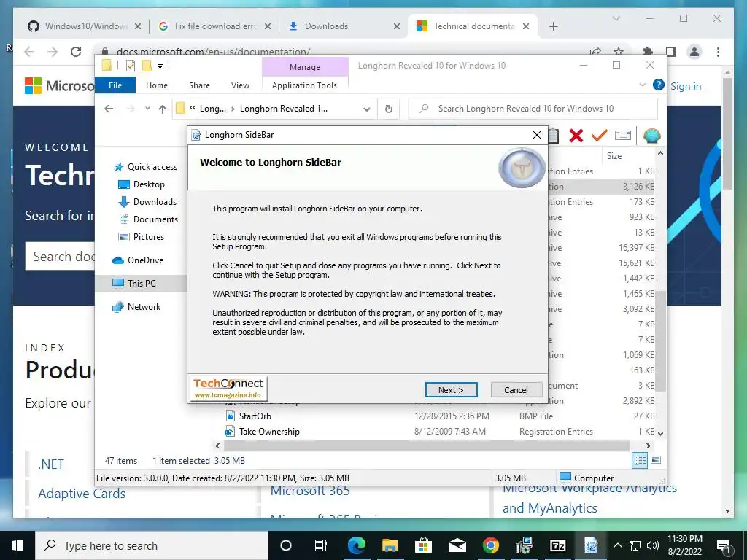Refresh the Explorer folder view
This screenshot has width=747, height=560.
[x=389, y=109]
